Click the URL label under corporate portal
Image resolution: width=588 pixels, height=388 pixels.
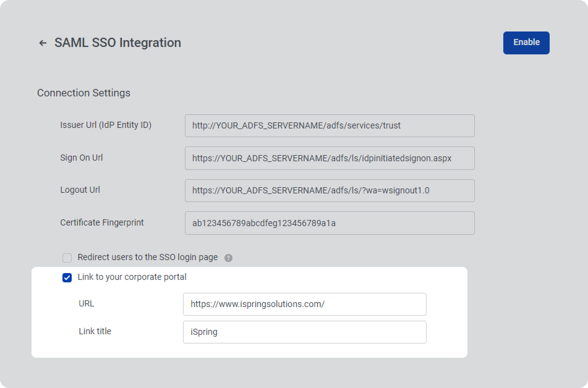coord(86,303)
